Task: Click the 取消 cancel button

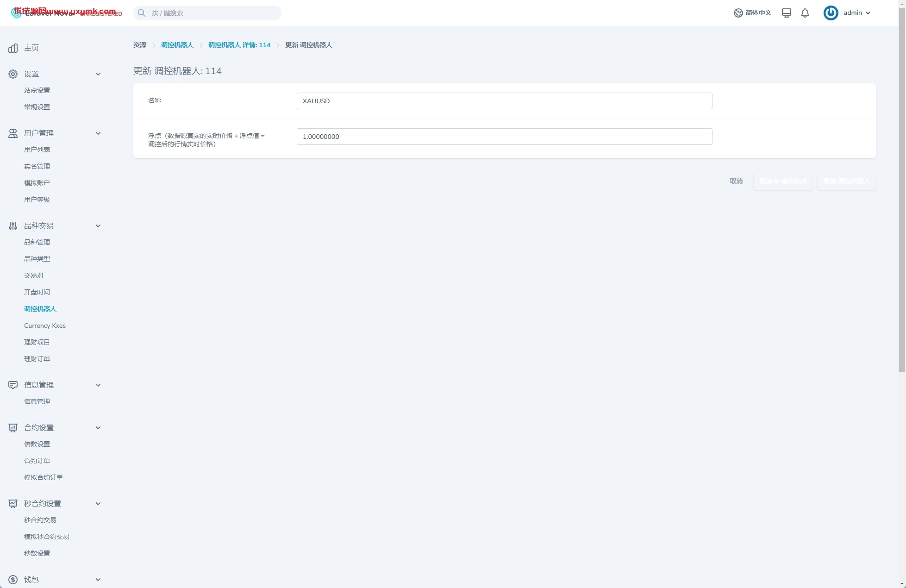Action: point(736,181)
